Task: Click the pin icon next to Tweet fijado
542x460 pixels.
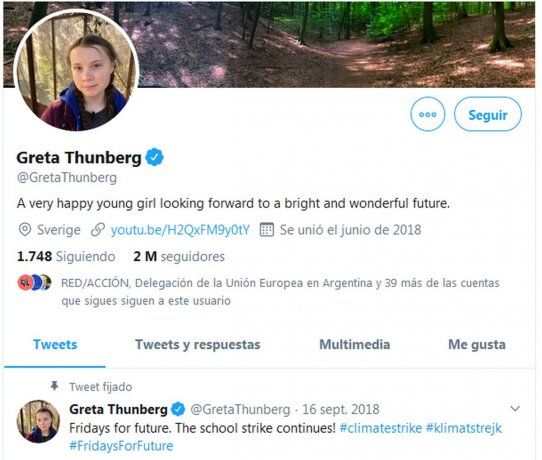Action: click(54, 386)
